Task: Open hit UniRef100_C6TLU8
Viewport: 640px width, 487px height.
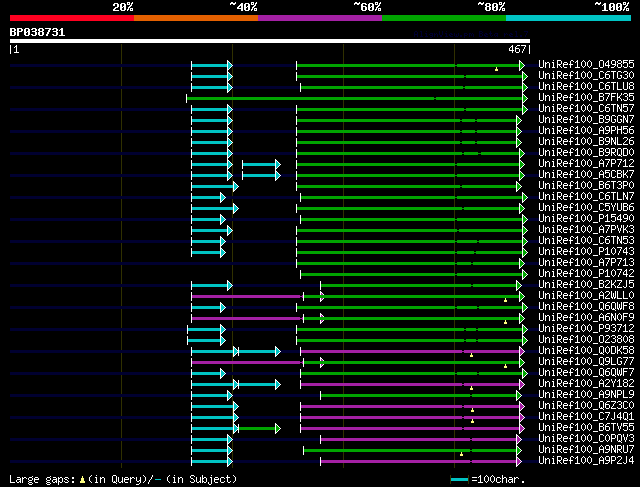Action: tap(586, 87)
